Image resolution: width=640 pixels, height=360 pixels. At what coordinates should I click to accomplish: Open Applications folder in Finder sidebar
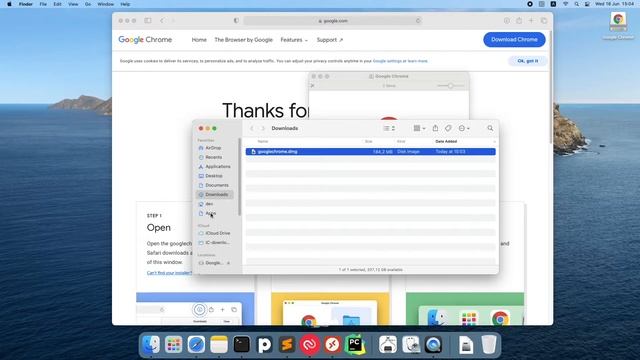click(x=218, y=167)
